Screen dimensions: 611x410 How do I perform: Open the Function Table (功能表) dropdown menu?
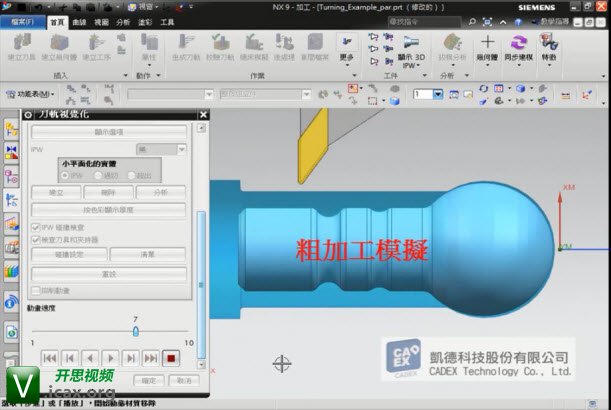click(x=30, y=93)
